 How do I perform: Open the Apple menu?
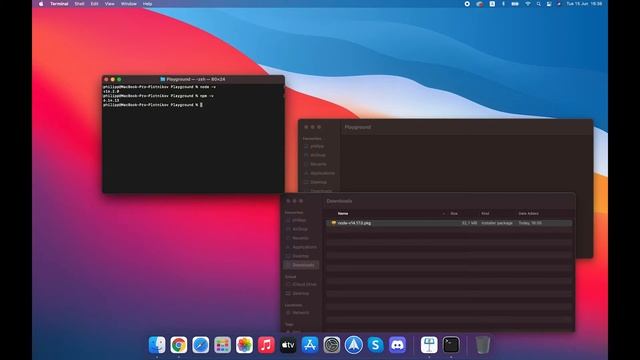coord(41,4)
